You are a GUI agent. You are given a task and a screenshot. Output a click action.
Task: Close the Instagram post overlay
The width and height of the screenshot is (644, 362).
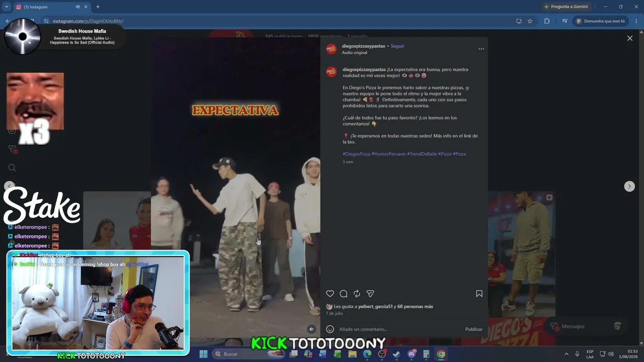629,38
